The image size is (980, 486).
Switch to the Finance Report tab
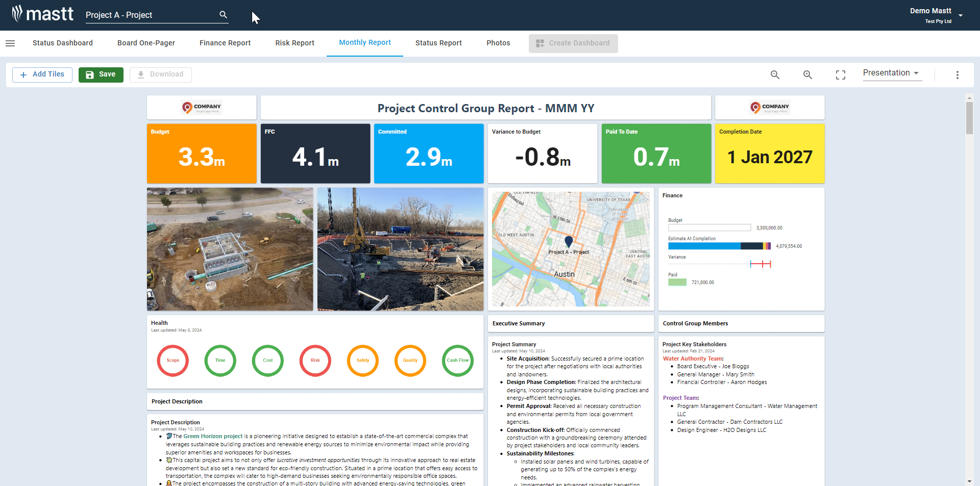point(225,43)
